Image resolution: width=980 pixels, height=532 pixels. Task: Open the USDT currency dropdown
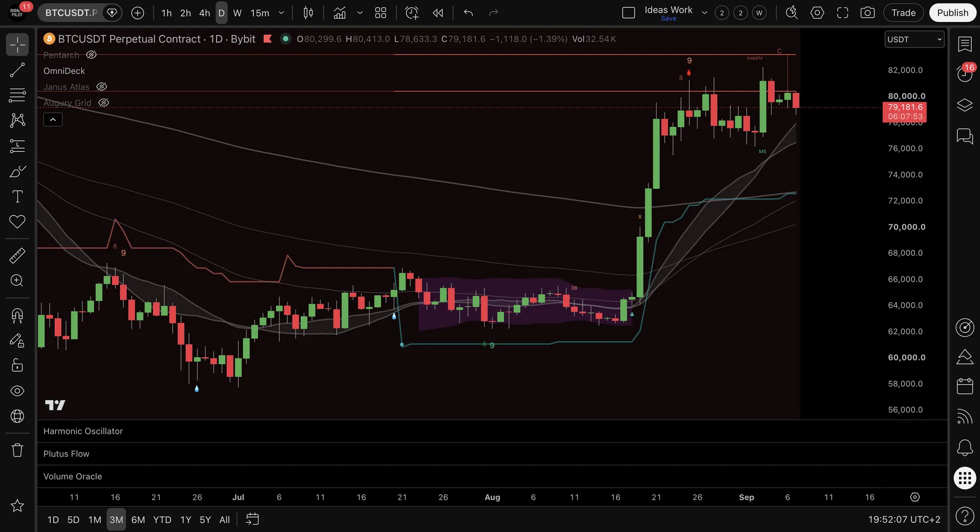tap(914, 39)
